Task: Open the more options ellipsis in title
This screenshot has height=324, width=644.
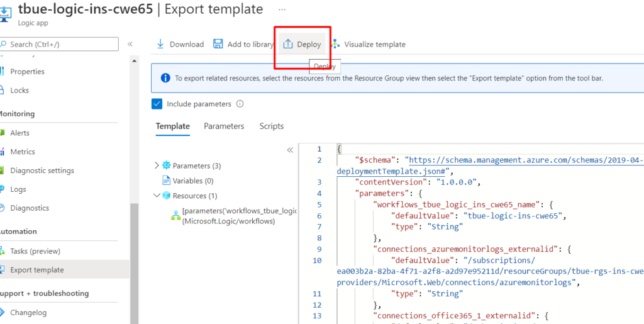Action: (282, 9)
